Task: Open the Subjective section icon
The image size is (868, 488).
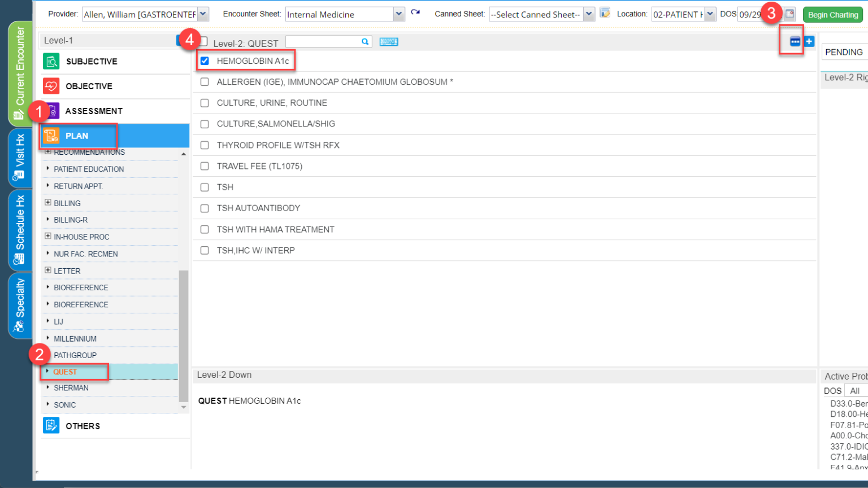Action: 51,62
